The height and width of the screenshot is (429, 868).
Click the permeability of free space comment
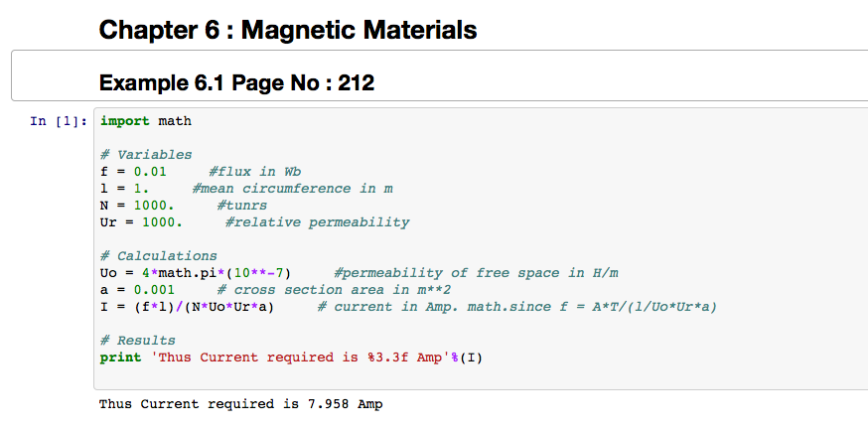[476, 273]
